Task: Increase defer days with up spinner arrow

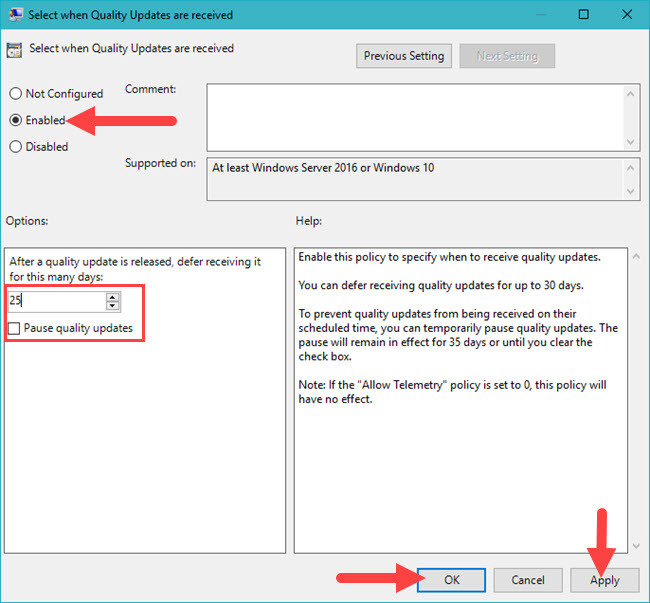Action: pyautogui.click(x=112, y=296)
